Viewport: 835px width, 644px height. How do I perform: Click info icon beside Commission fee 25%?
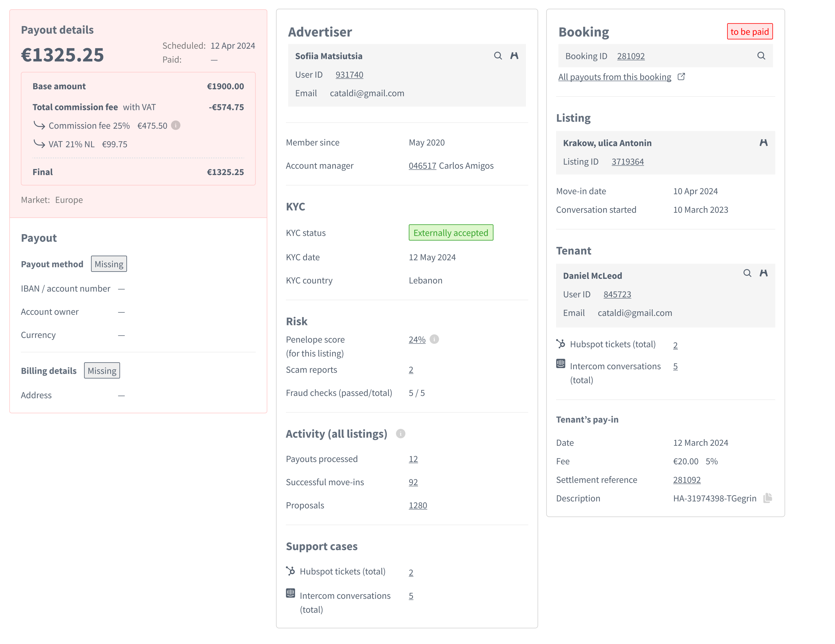176,125
